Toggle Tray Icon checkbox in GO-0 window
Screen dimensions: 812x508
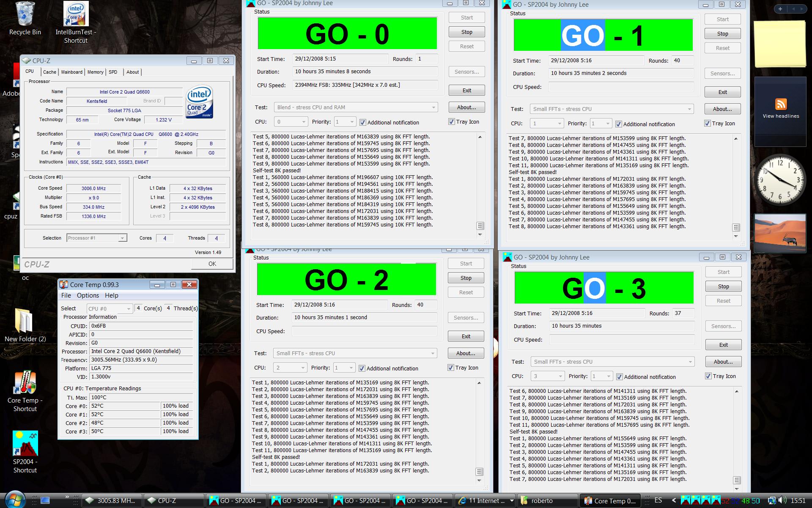[x=451, y=121]
